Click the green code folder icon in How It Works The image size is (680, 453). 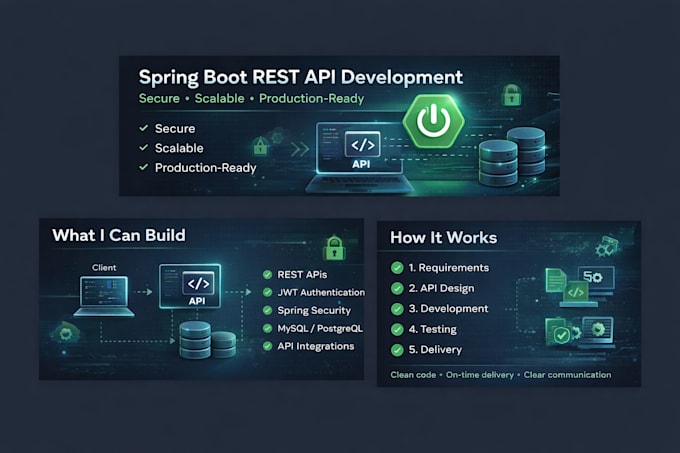(x=576, y=293)
